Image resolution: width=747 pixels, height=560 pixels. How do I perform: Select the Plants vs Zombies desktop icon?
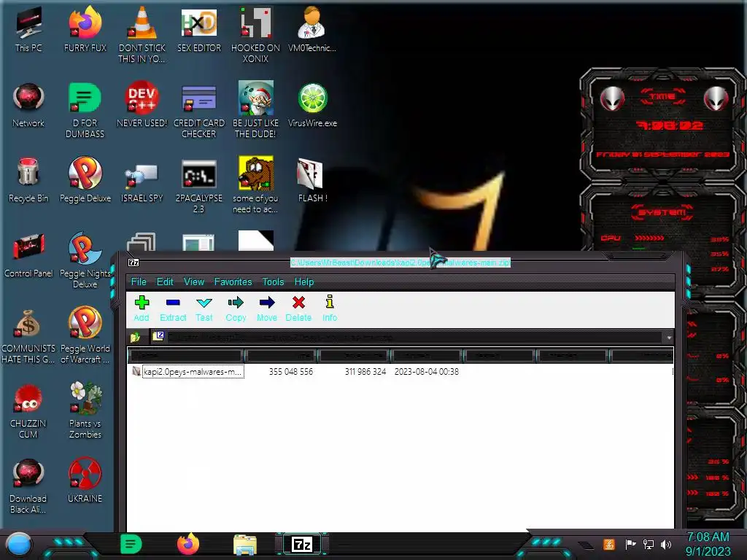(85, 411)
